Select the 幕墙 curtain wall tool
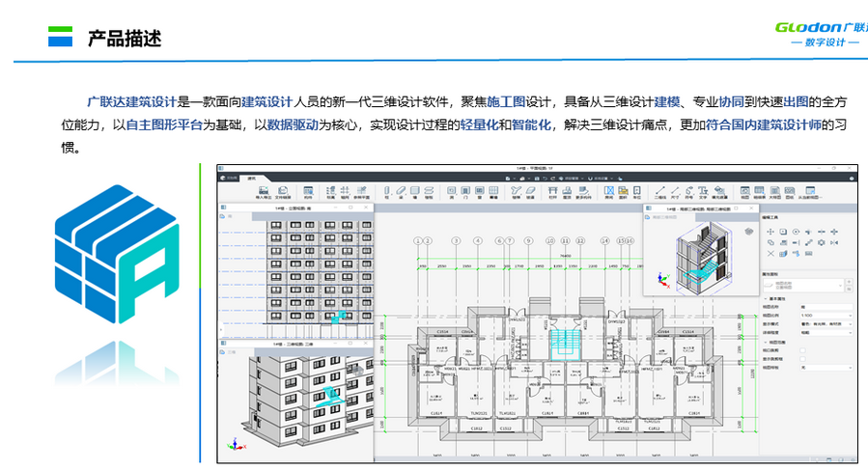 (493, 193)
